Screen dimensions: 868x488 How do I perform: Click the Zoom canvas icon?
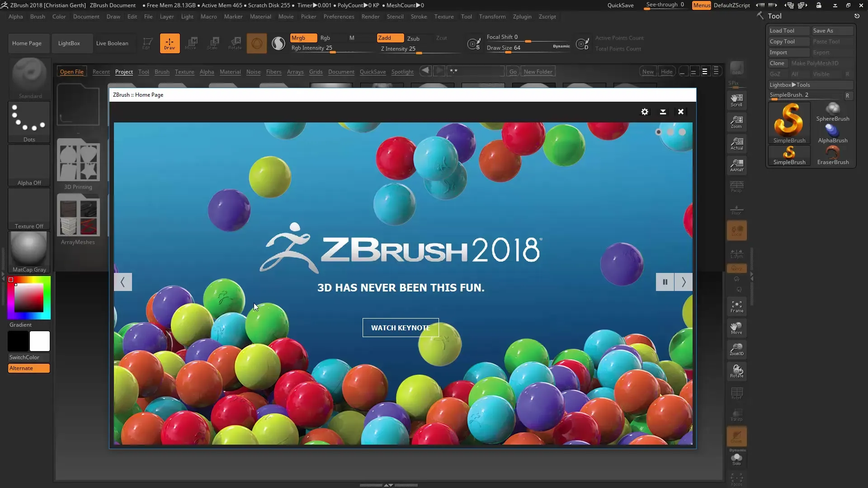point(736,122)
